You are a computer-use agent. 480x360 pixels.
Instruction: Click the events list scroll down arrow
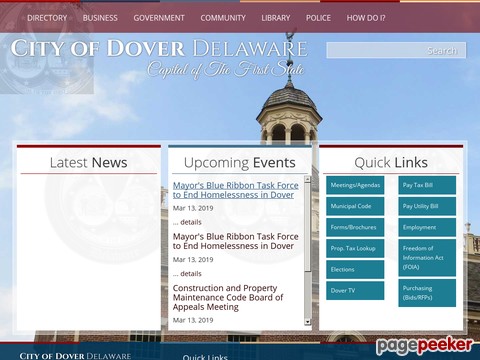[307, 322]
